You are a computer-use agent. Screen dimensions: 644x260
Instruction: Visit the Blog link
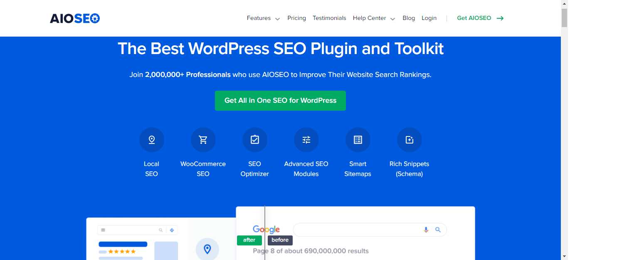click(x=409, y=18)
